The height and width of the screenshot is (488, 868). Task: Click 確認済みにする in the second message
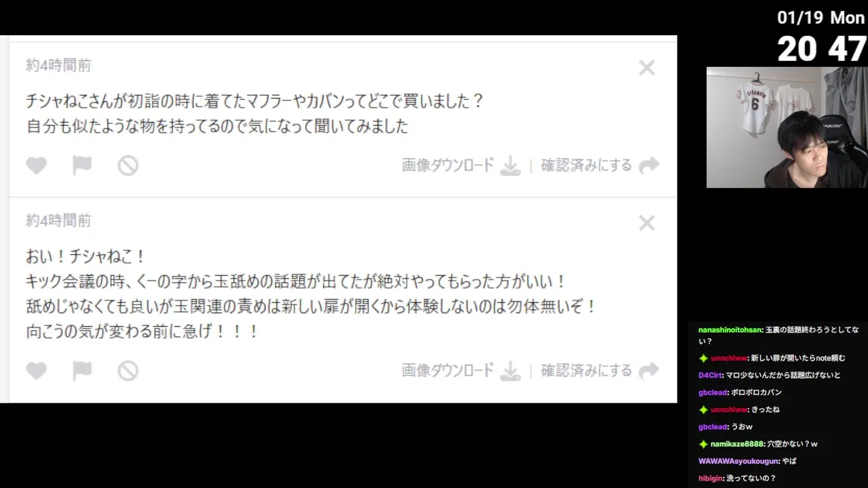point(587,371)
